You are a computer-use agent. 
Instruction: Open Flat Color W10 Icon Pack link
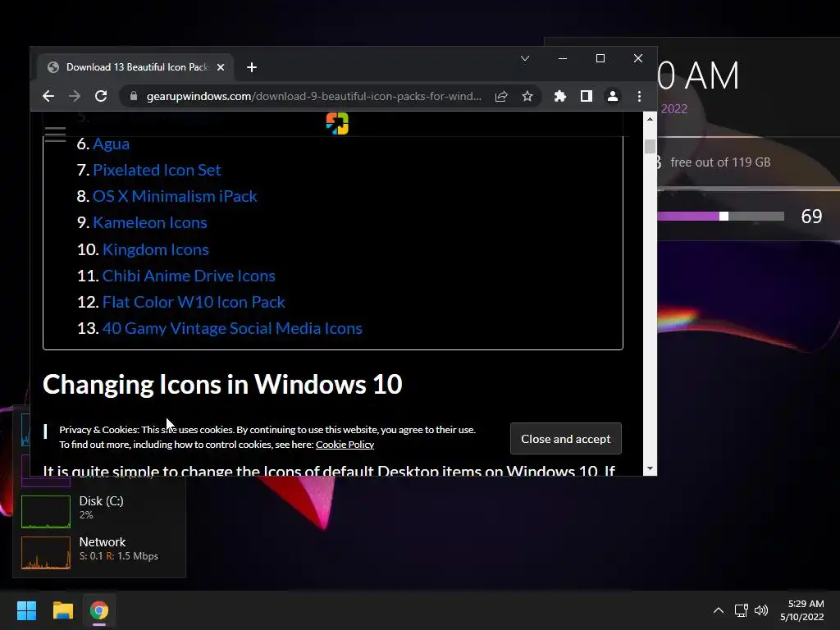pos(194,302)
